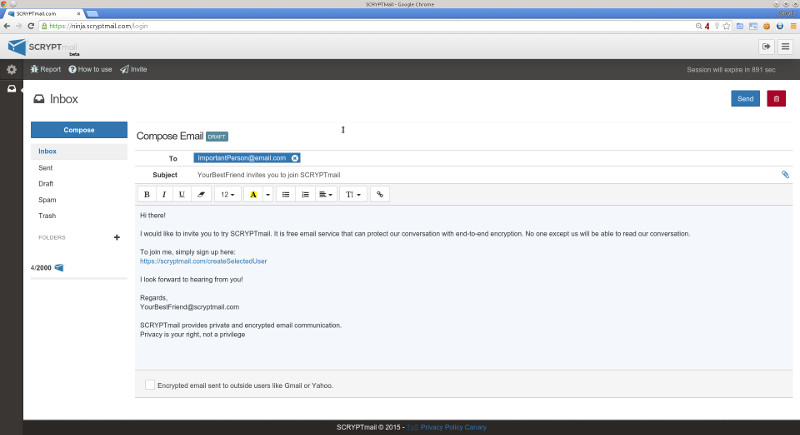
Task: Open the settings gear in the sidebar
Action: tap(11, 69)
